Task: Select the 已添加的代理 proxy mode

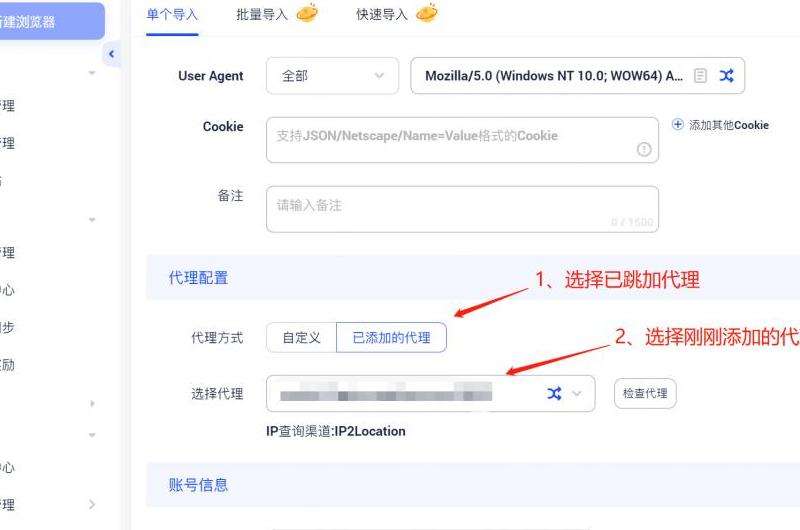Action: pyautogui.click(x=391, y=338)
